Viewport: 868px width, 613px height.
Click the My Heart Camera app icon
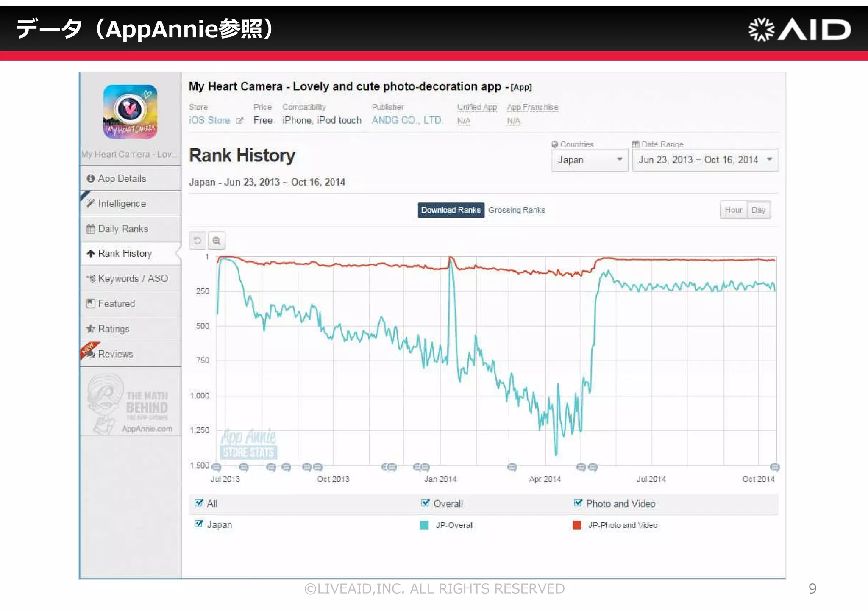coord(130,111)
